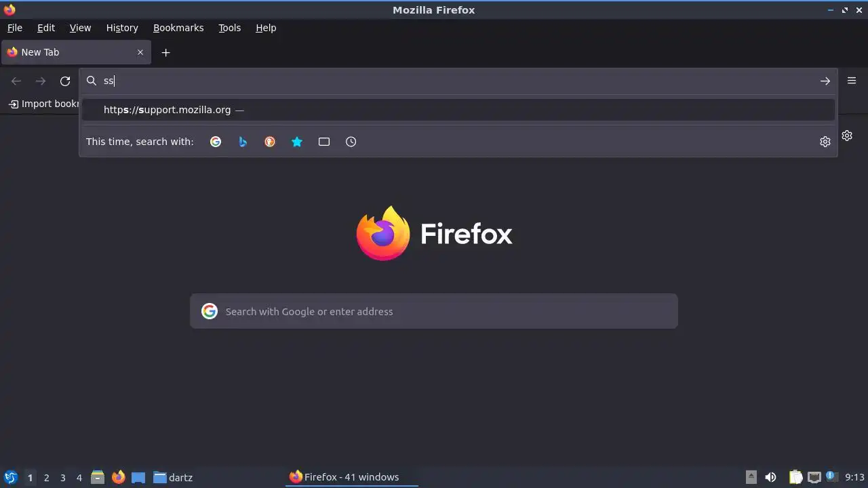Screen dimensions: 868x488
Task: Open search settings gear in urlbar dropdown
Action: coord(825,142)
